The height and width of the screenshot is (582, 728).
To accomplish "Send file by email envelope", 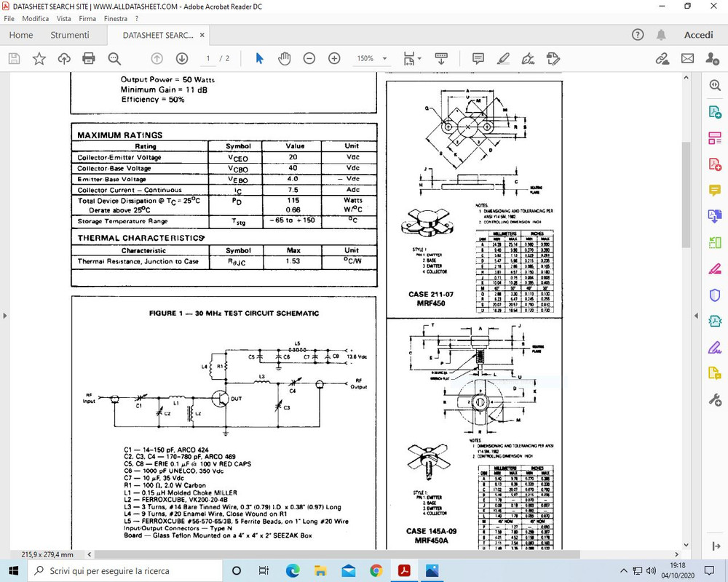I will coord(688,58).
